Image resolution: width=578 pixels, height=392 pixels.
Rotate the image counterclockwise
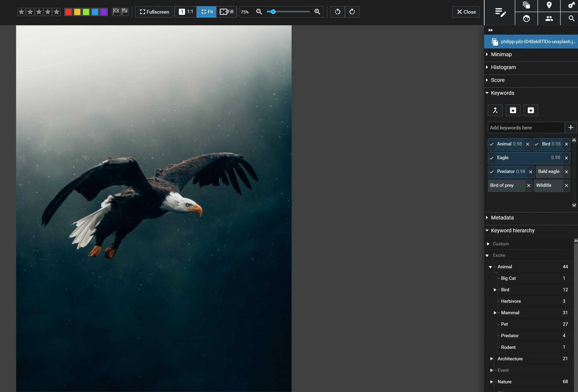tap(338, 12)
